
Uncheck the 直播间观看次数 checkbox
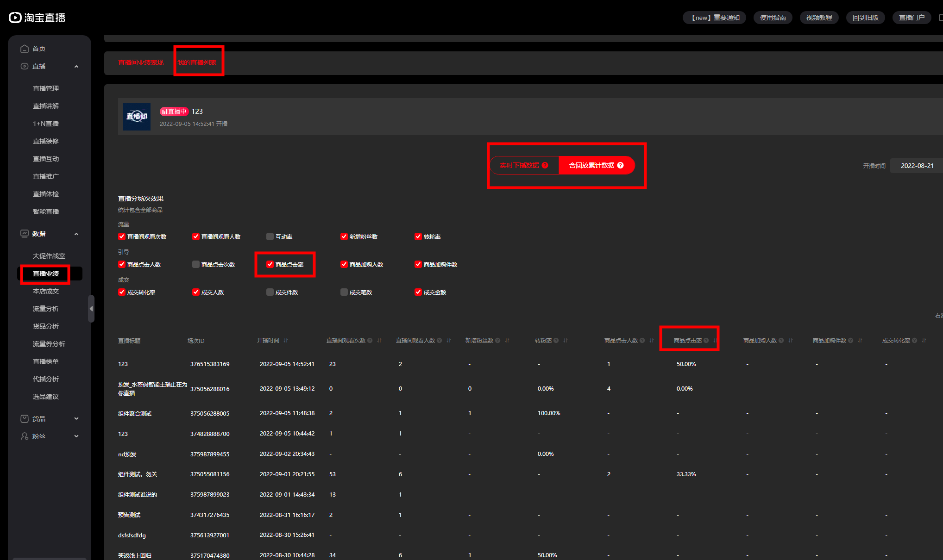coord(122,236)
